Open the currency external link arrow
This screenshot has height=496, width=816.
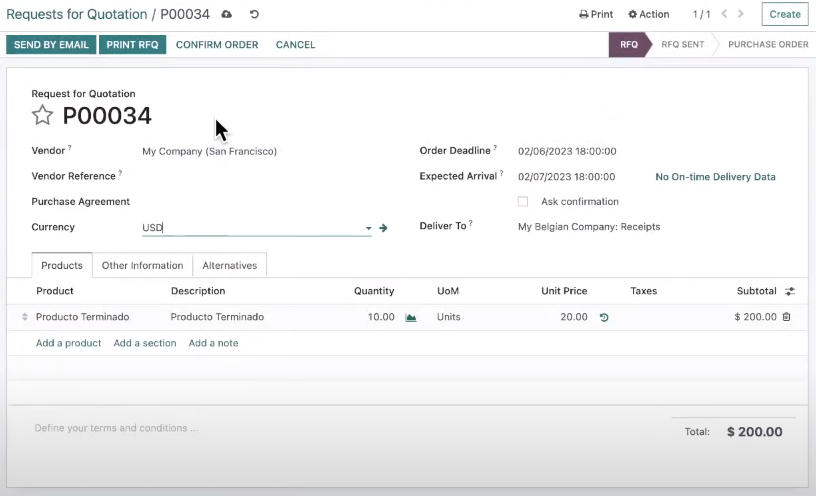(x=383, y=228)
